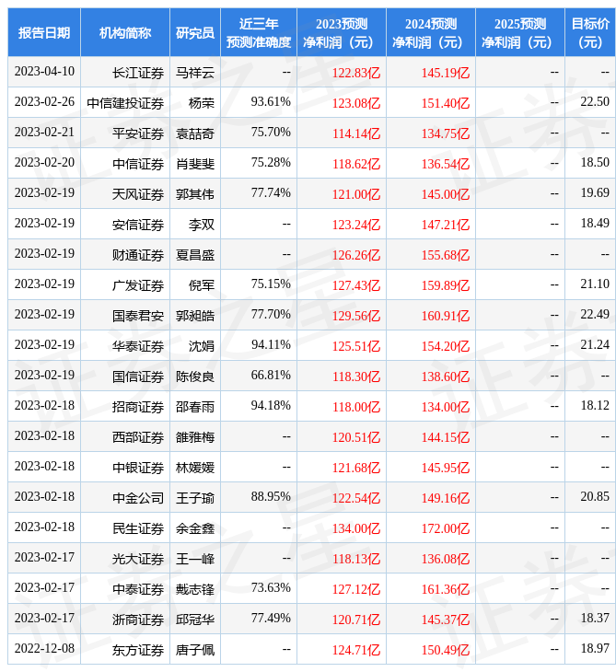Click the 机构简称 column header
The height and width of the screenshot is (672, 616).
point(125,32)
